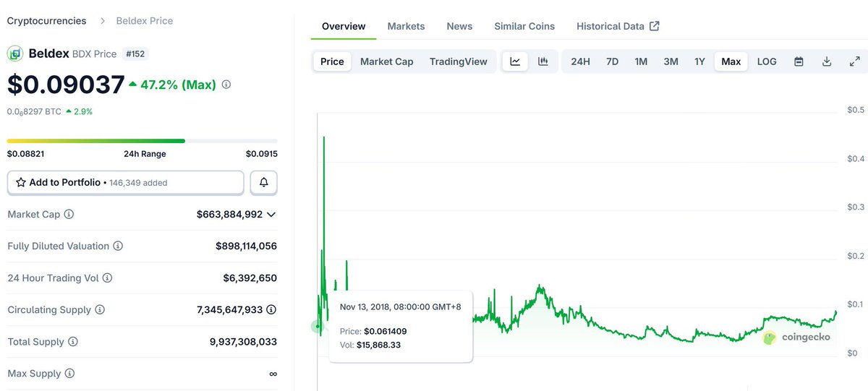Click info icon next to 7,345,647,933 value
This screenshot has height=391, width=868.
point(271,310)
